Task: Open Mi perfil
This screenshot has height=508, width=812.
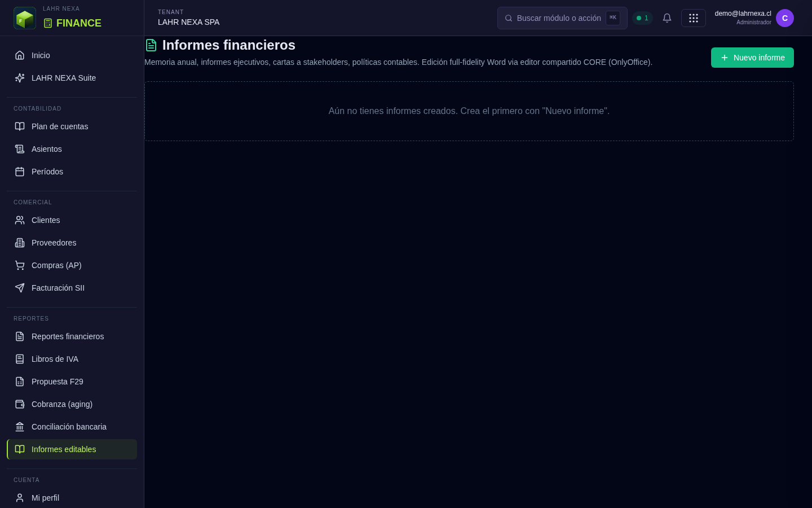Action: point(72,498)
